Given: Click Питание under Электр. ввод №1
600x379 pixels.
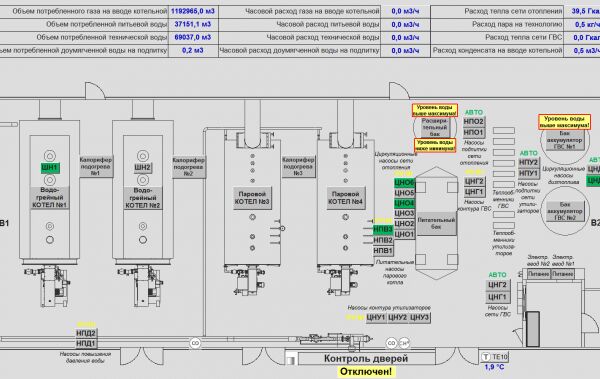Looking at the screenshot, I should coord(562,274).
